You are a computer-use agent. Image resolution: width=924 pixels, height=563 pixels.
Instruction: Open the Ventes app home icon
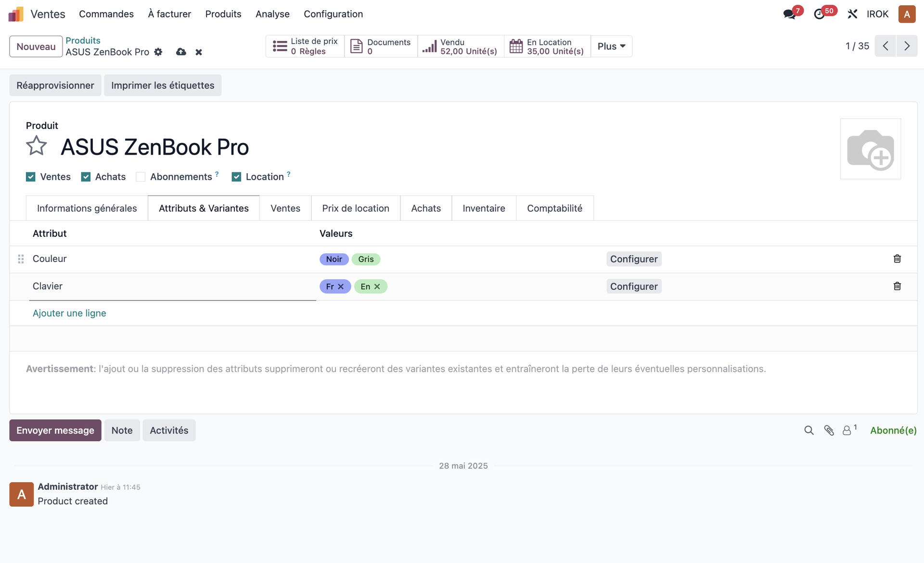point(16,14)
